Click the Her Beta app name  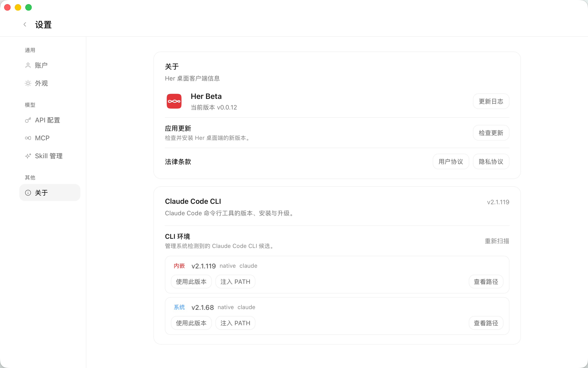tap(206, 96)
